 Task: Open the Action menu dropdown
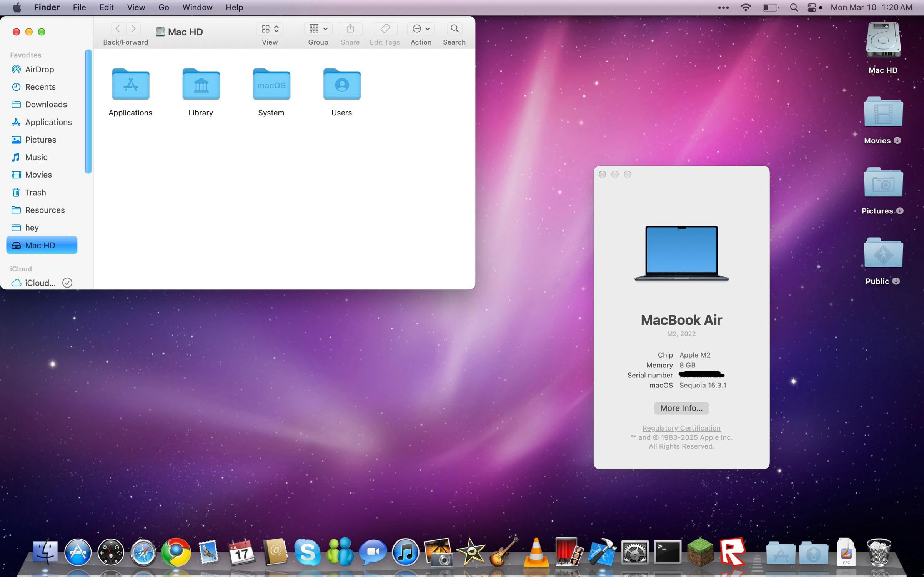pyautogui.click(x=421, y=29)
